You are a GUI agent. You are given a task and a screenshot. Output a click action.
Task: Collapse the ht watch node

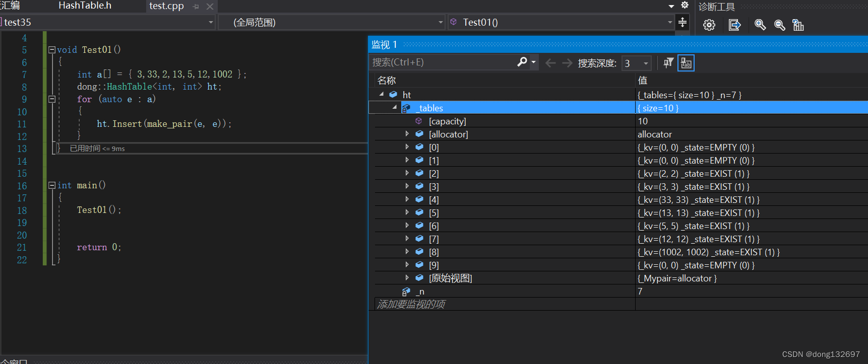382,94
